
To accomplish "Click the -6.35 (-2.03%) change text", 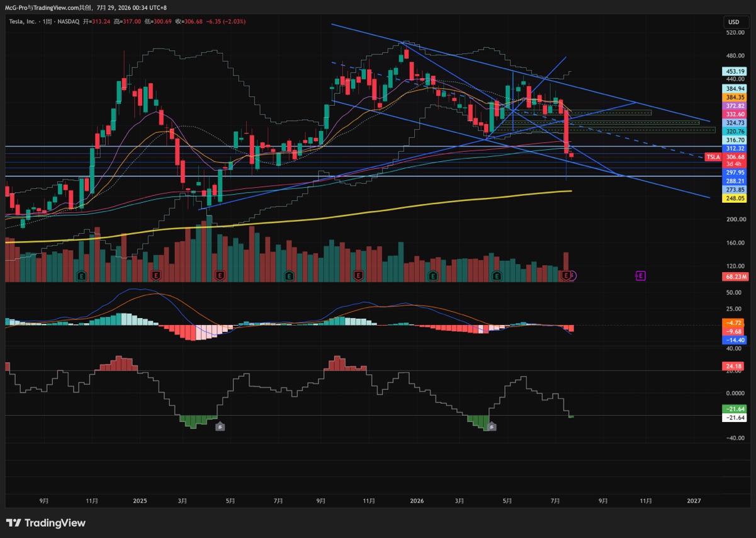I will [x=227, y=21].
